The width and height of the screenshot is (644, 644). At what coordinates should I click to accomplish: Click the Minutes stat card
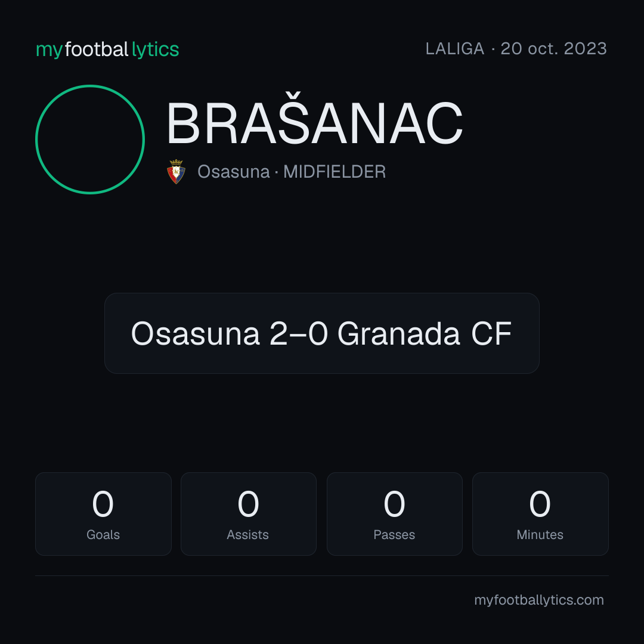tap(540, 514)
